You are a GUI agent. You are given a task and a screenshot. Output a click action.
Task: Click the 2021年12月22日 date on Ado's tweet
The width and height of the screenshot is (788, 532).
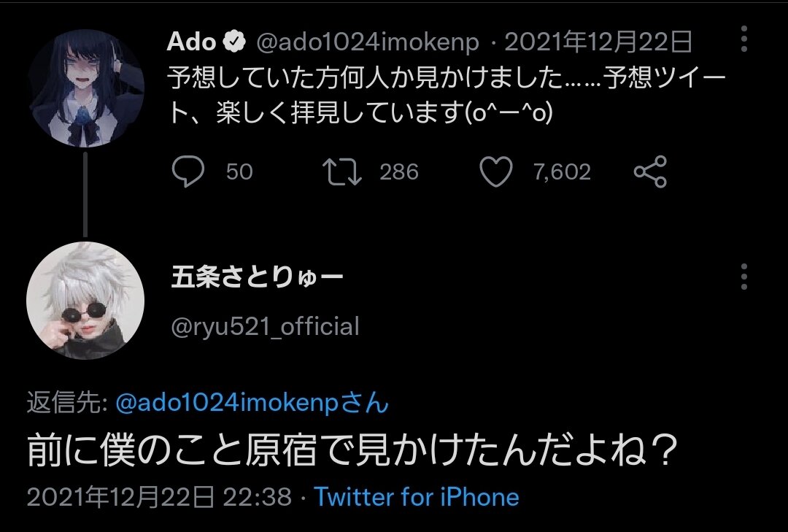pyautogui.click(x=598, y=43)
